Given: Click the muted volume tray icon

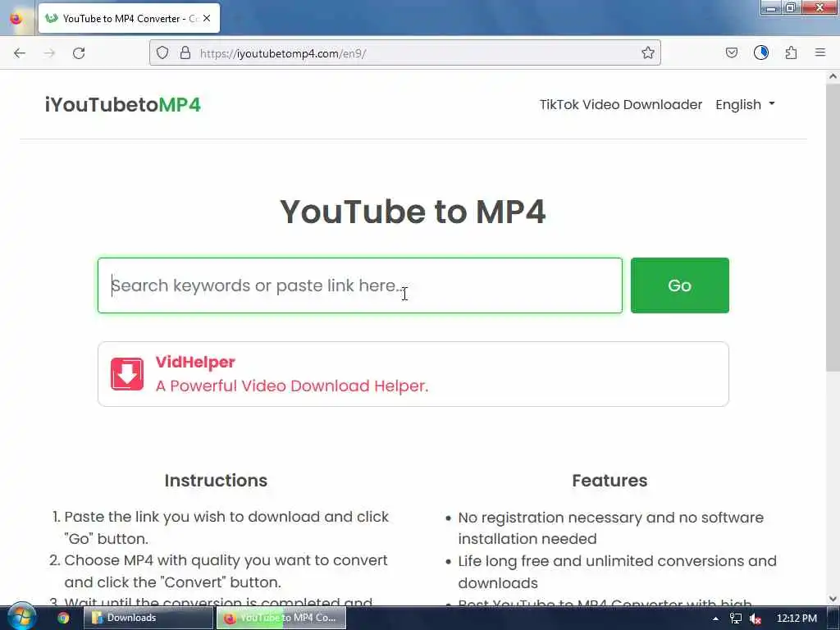Looking at the screenshot, I should pyautogui.click(x=756, y=619).
